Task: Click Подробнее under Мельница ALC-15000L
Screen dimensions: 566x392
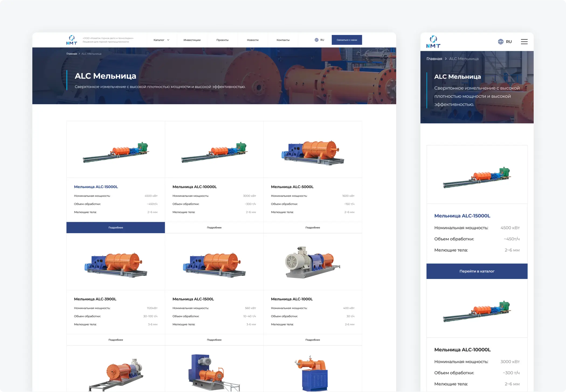Action: tap(116, 227)
